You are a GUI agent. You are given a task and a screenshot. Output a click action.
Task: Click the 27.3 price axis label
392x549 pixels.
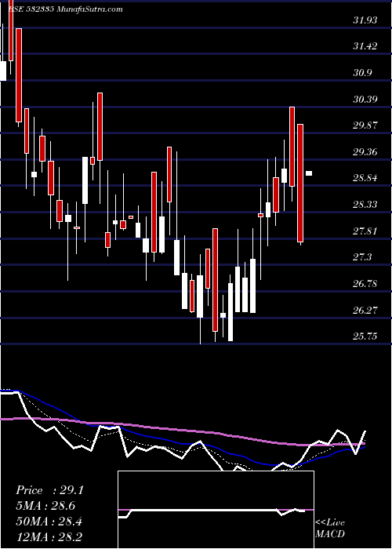362,257
